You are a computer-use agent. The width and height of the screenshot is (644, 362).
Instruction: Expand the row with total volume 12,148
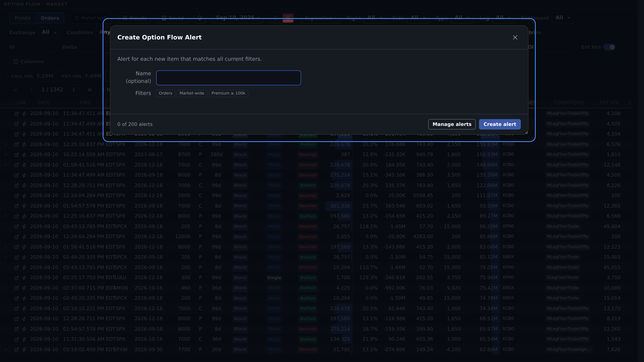coord(6,165)
